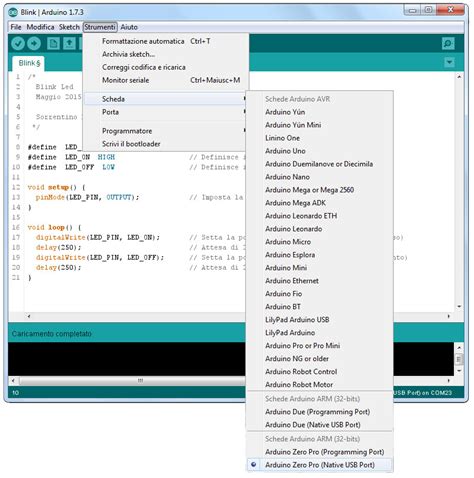Click the line 17 digitalWrite LED_ON statement
This screenshot has height=478, width=474.
[x=98, y=238]
